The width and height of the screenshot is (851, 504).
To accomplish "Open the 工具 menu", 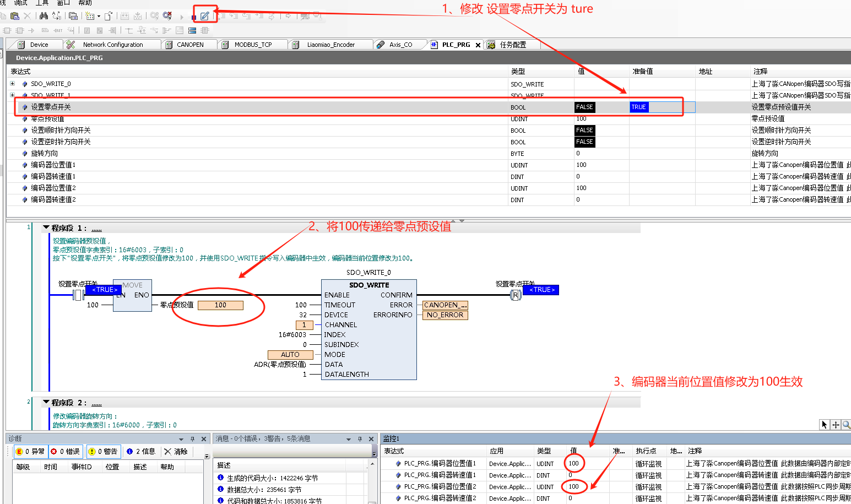I will coord(42,3).
